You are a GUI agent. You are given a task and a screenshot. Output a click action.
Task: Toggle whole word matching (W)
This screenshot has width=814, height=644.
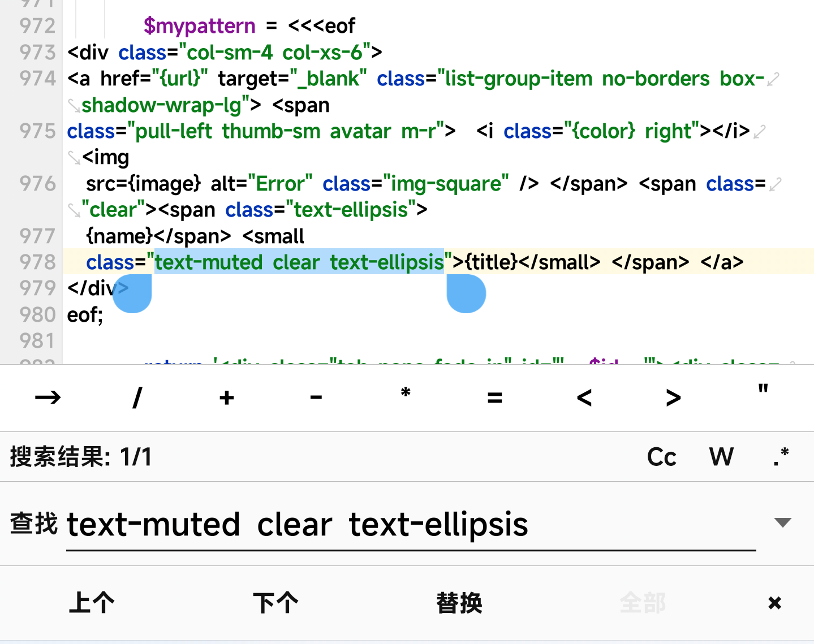721,457
